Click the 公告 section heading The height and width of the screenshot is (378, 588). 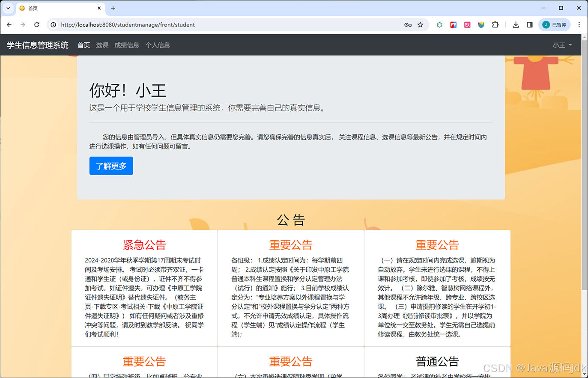tap(291, 220)
